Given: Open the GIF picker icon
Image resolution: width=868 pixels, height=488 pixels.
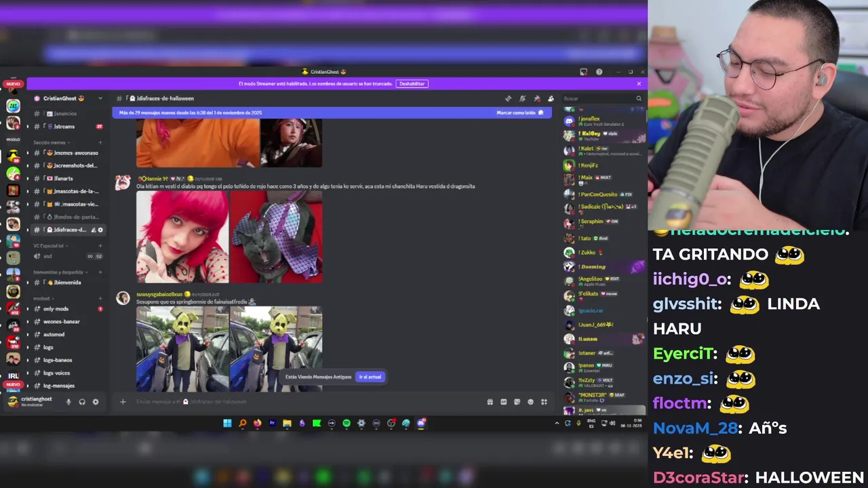Looking at the screenshot, I should coord(503,402).
